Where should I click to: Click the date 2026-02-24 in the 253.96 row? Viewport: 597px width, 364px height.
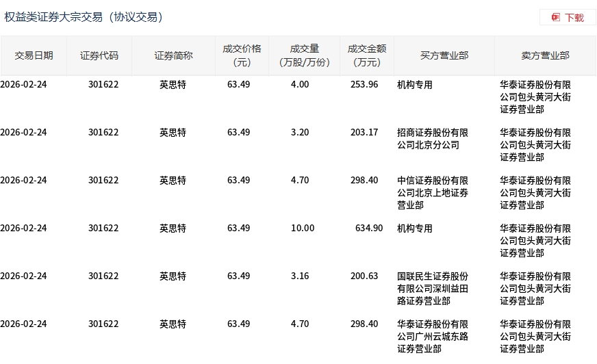click(23, 84)
